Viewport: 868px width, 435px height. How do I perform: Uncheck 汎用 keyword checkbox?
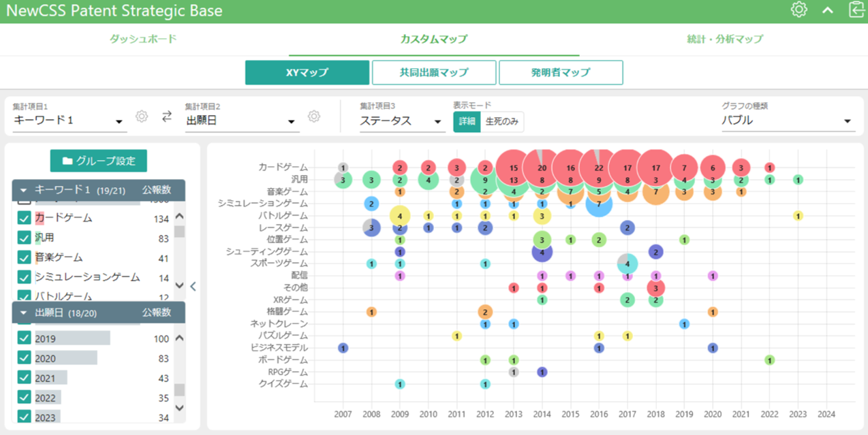(24, 238)
